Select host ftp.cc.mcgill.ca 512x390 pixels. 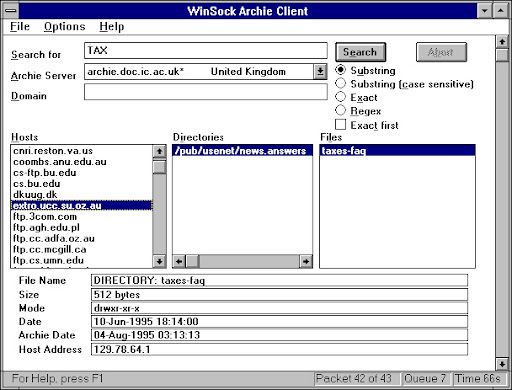pyautogui.click(x=81, y=250)
